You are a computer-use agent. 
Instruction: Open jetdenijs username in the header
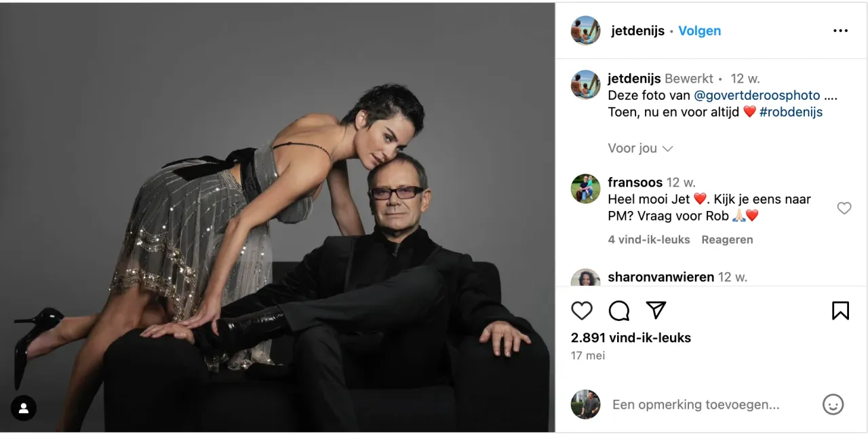click(x=637, y=31)
